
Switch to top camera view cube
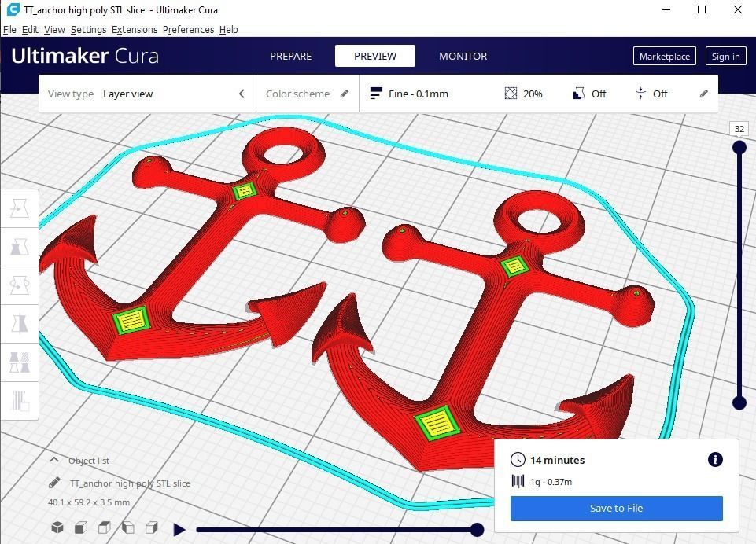[x=104, y=527]
